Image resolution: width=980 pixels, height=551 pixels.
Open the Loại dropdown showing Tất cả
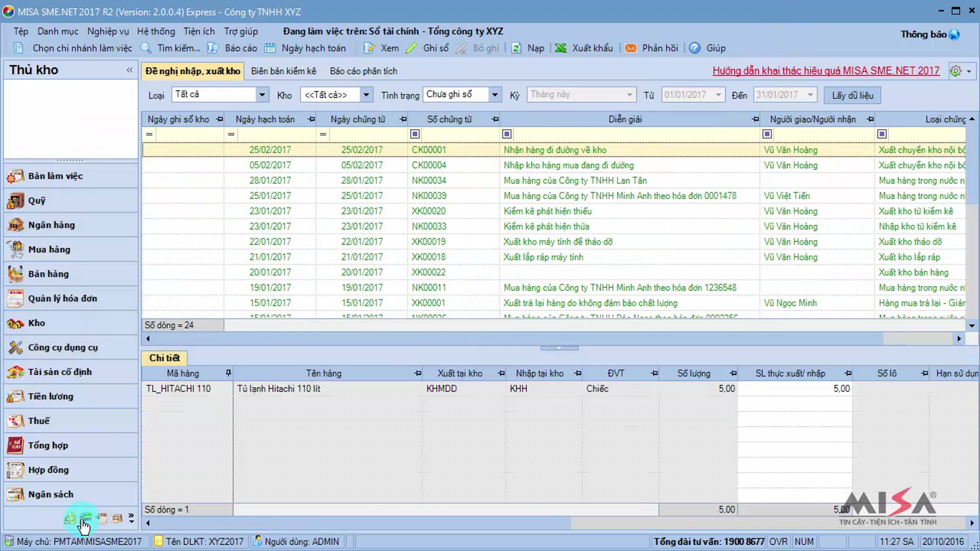coord(262,95)
